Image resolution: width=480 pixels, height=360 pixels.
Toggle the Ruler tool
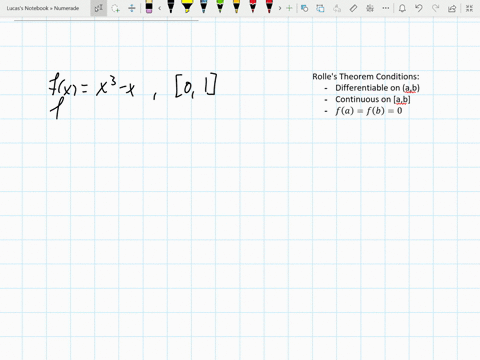click(353, 8)
